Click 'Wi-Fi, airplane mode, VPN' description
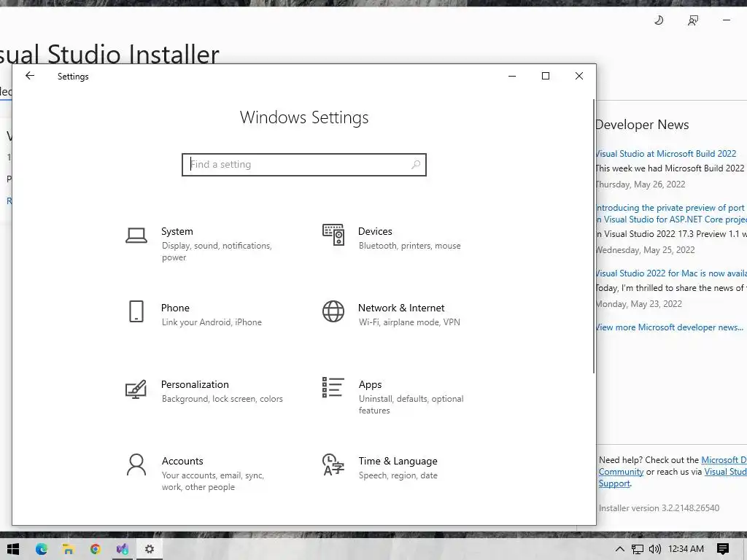The height and width of the screenshot is (560, 747). point(409,322)
